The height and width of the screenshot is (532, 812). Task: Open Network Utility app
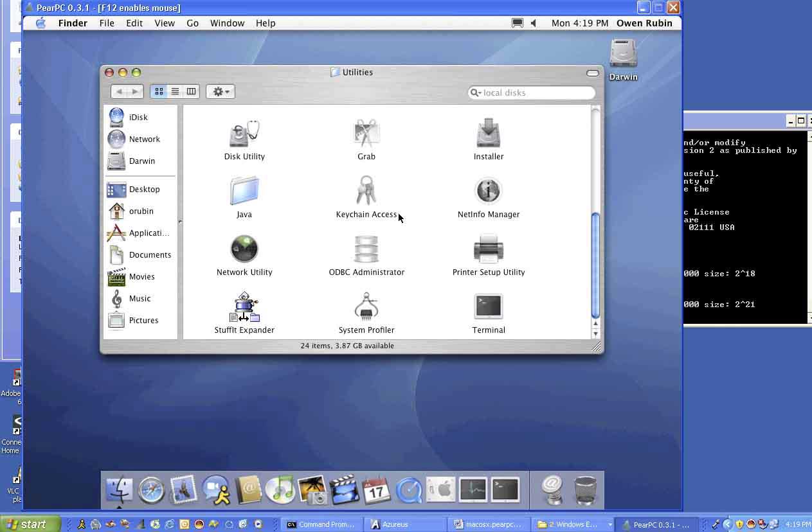(x=244, y=249)
